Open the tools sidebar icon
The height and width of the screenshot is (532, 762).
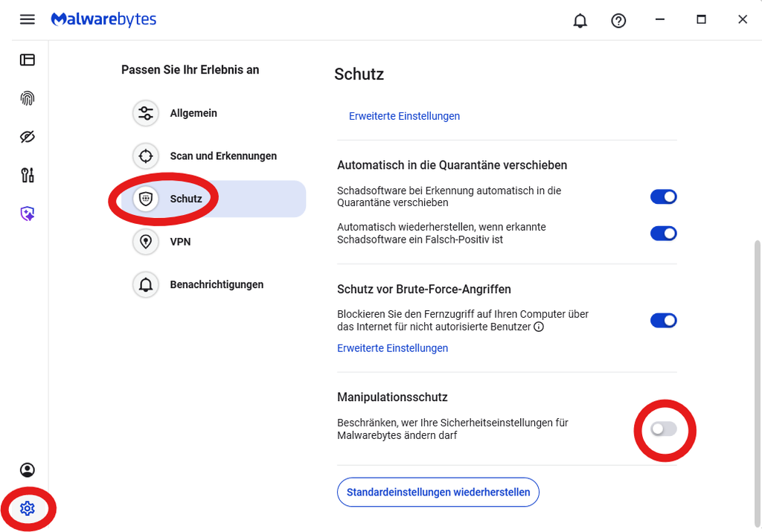tap(28, 175)
